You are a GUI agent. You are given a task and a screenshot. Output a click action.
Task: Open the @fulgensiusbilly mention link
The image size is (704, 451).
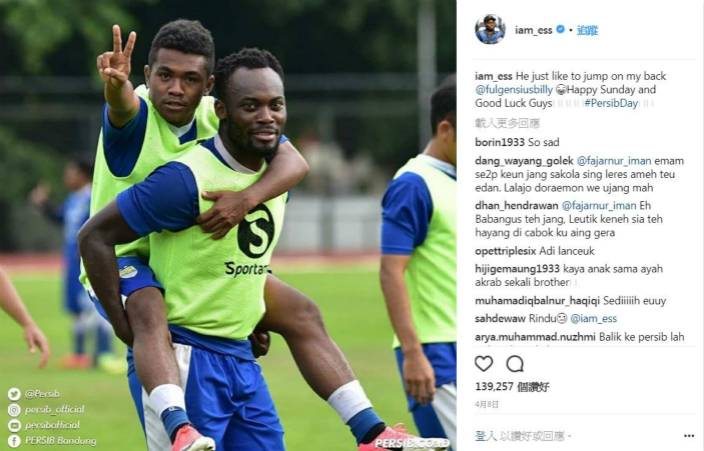coord(514,89)
